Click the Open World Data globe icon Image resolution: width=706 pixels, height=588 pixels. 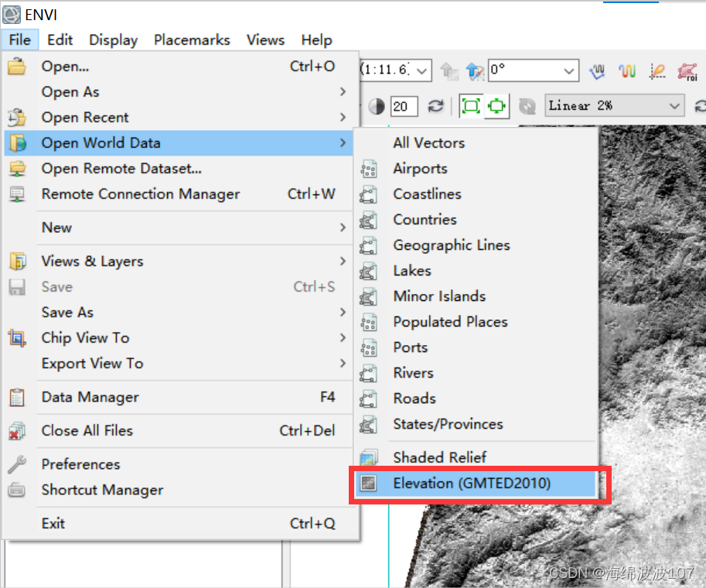pyautogui.click(x=17, y=143)
